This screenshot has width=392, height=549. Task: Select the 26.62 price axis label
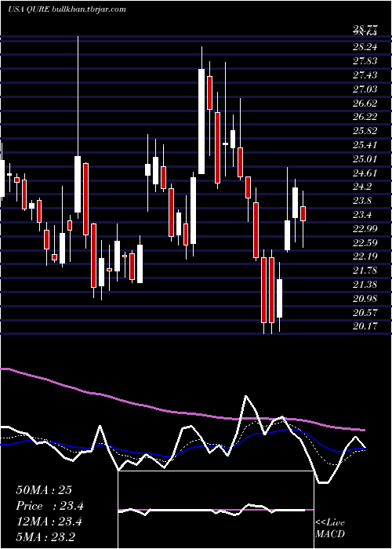[365, 104]
